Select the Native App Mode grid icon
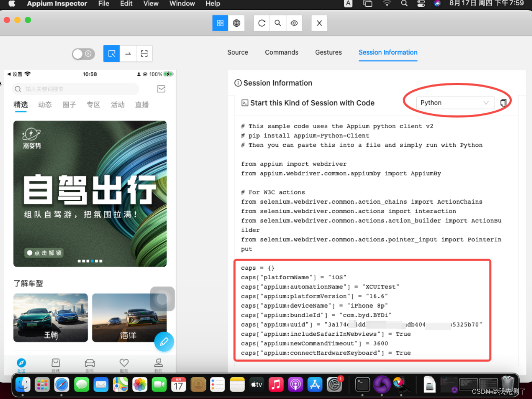 tap(220, 23)
